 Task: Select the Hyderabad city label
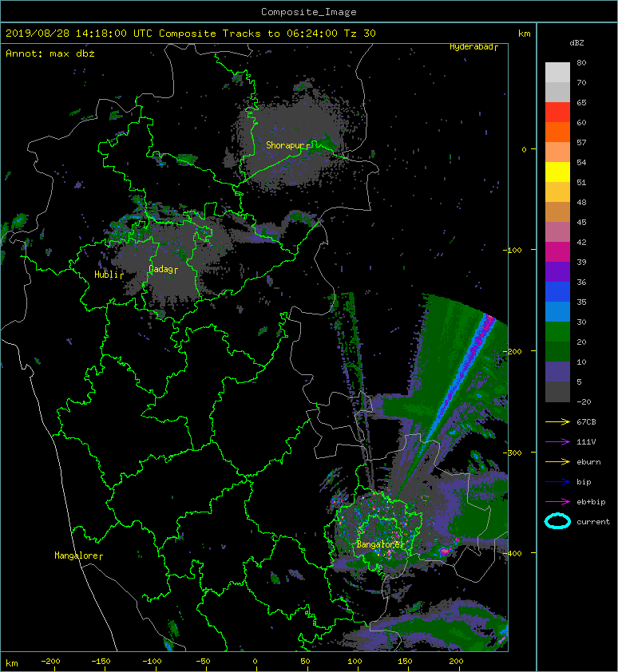pyautogui.click(x=473, y=47)
